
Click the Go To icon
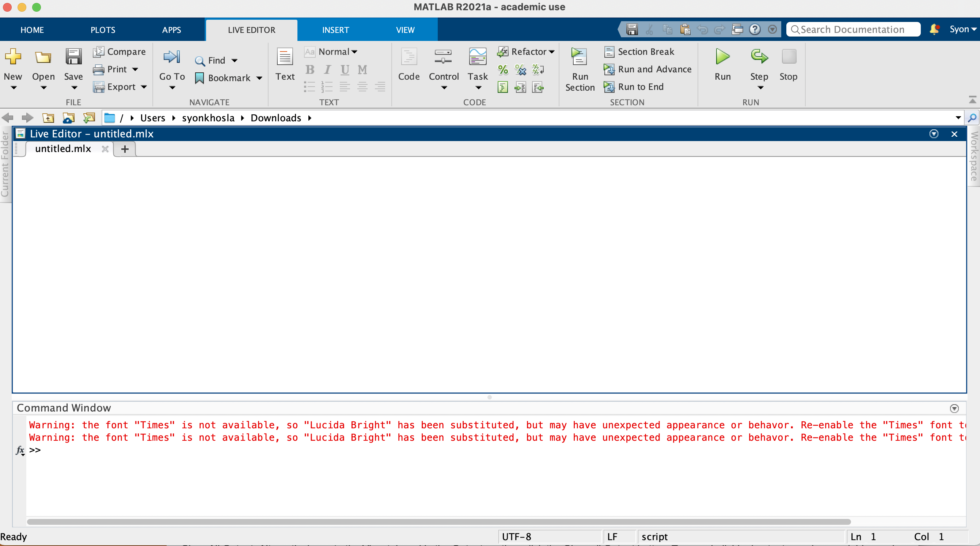click(172, 57)
